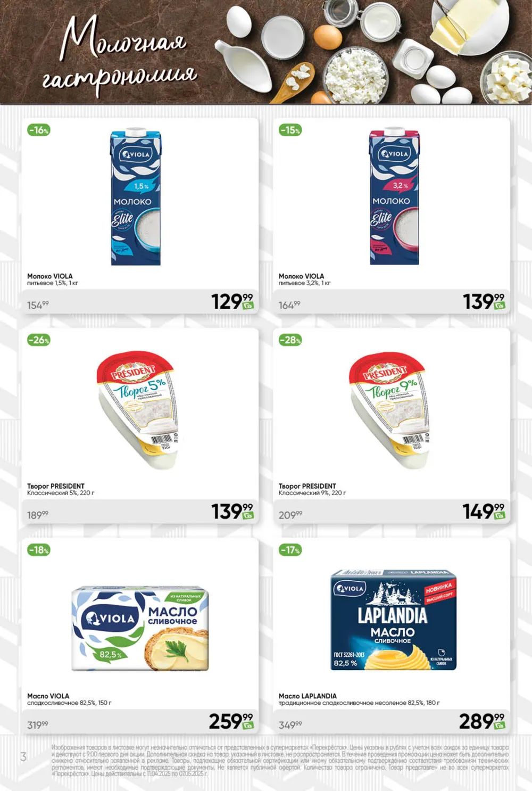
Task: Click the -18% discount badge
Action: [x=39, y=550]
